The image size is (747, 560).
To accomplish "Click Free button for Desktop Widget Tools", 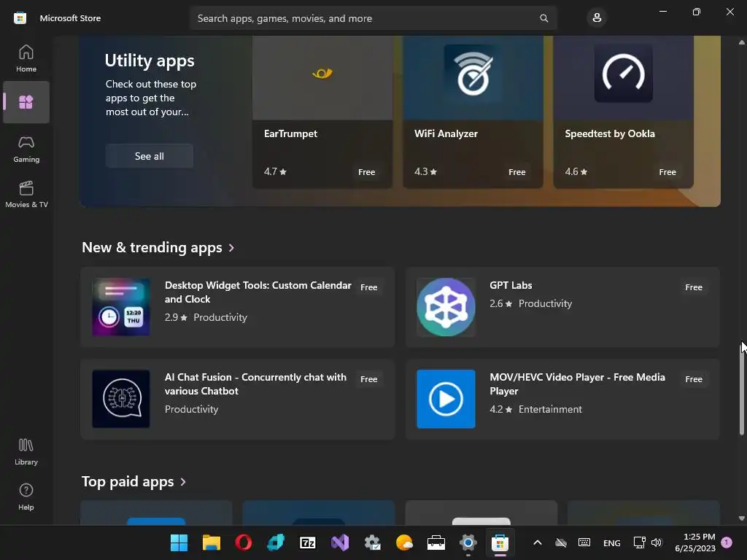I will coord(368,287).
